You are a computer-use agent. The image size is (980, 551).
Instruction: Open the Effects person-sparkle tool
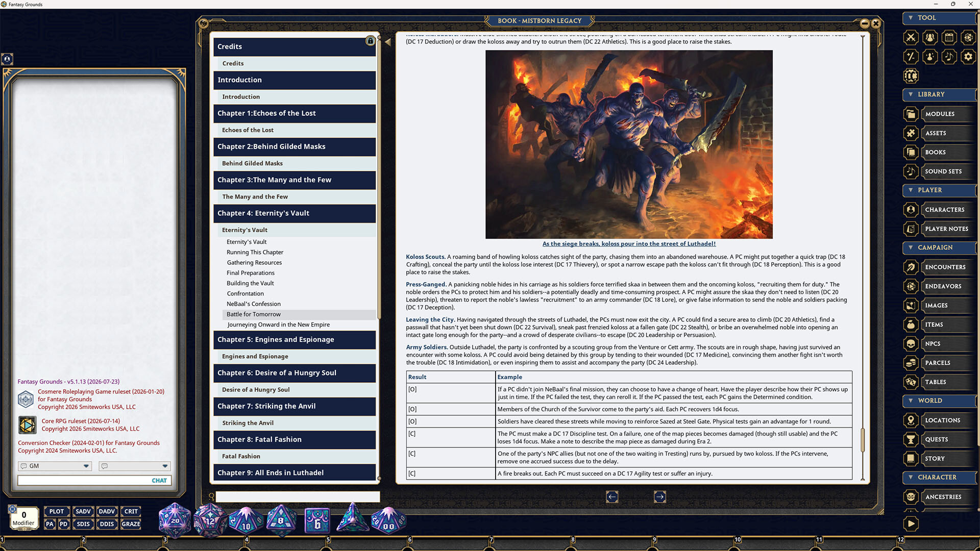coord(930,57)
